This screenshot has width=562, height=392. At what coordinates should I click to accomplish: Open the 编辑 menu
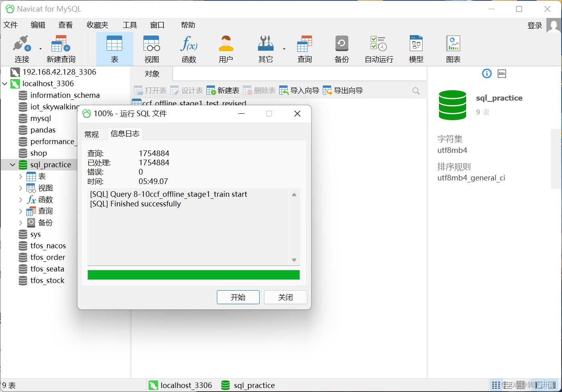tap(38, 25)
